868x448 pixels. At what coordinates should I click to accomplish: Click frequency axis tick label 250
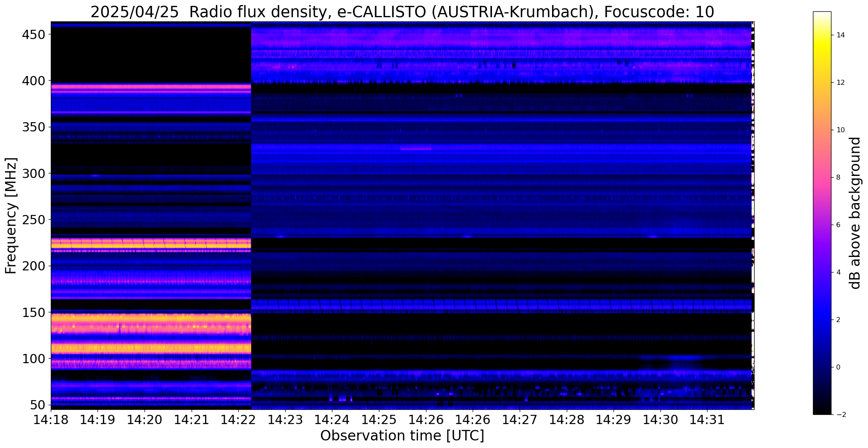point(33,219)
